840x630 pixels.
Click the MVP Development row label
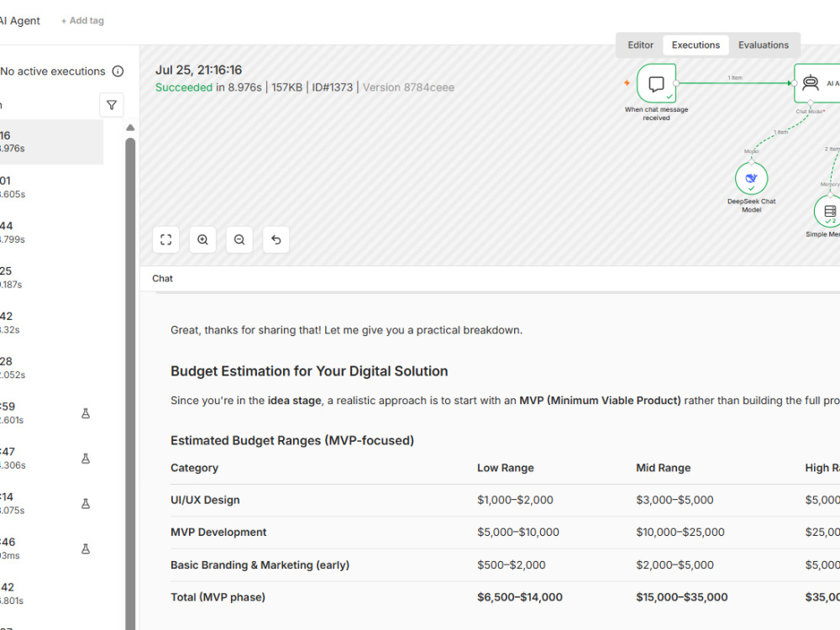tap(218, 532)
